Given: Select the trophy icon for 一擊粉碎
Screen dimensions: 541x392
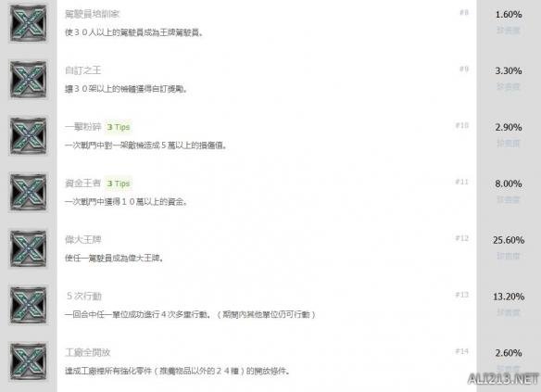Looking at the screenshot, I should tap(28, 136).
